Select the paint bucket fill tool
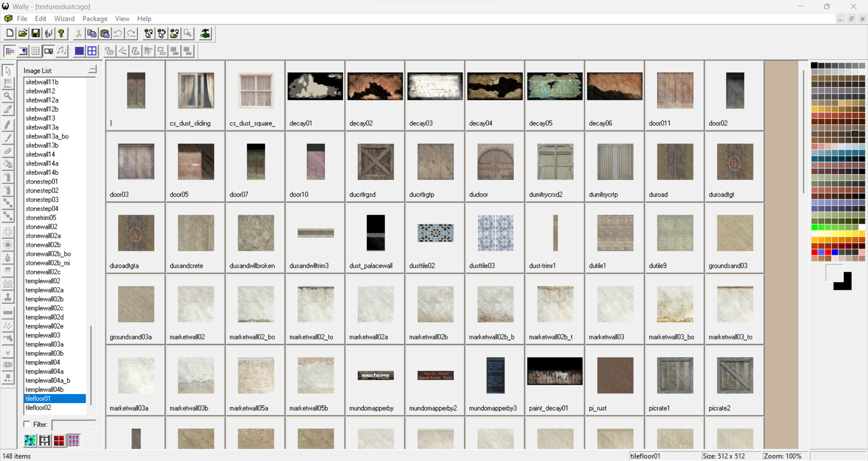Image resolution: width=868 pixels, height=461 pixels. pyautogui.click(x=8, y=164)
